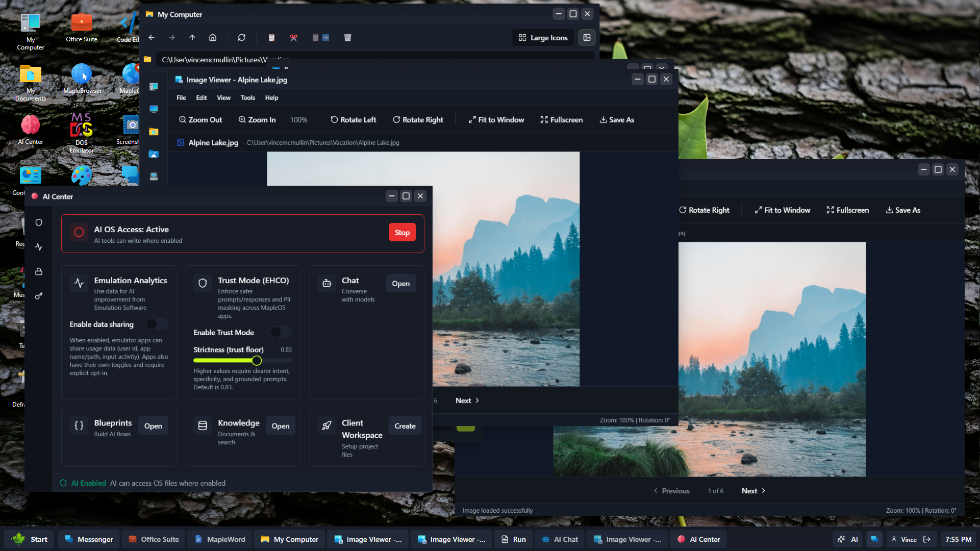Open Tools menu in Image Viewer

247,98
